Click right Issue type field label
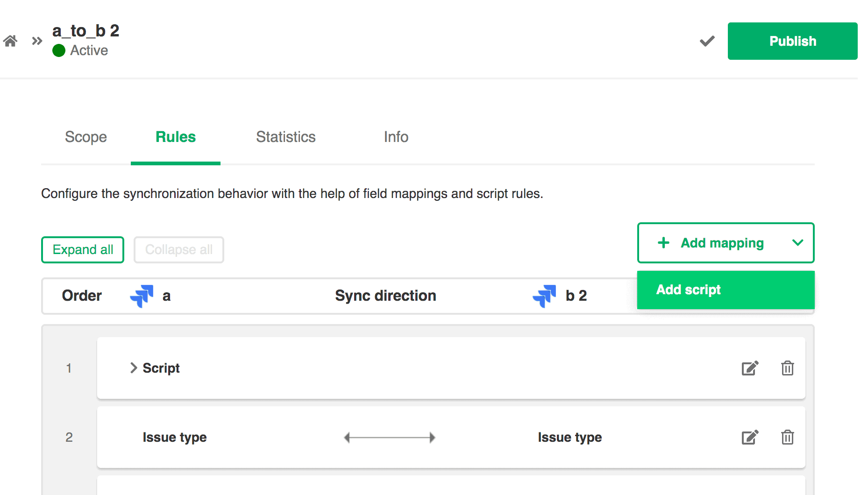The height and width of the screenshot is (495, 868). pos(570,438)
